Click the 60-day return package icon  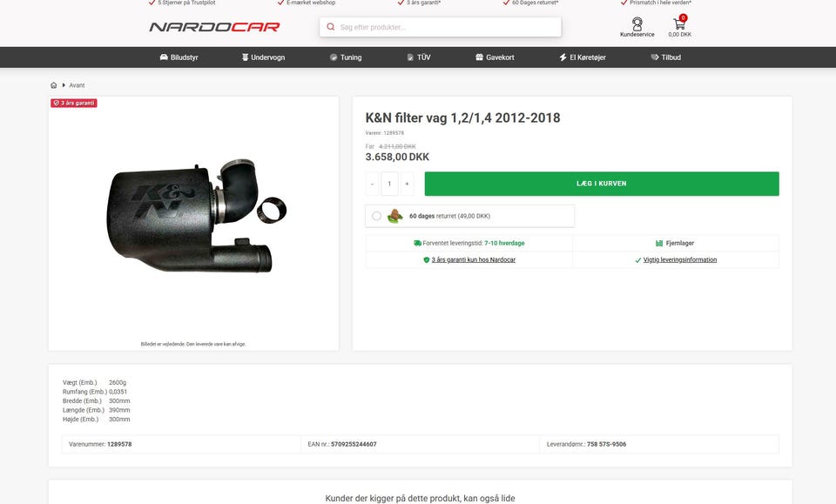click(394, 216)
